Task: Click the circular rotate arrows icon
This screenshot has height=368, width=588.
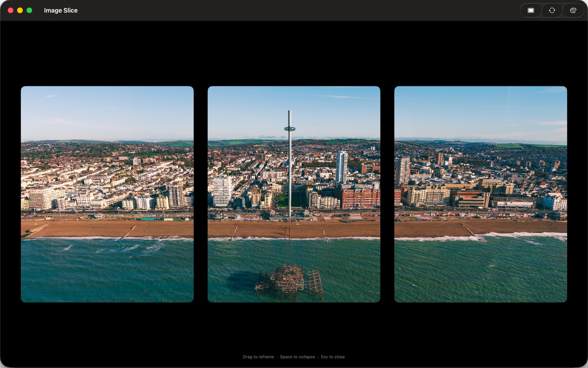Action: coord(552,10)
